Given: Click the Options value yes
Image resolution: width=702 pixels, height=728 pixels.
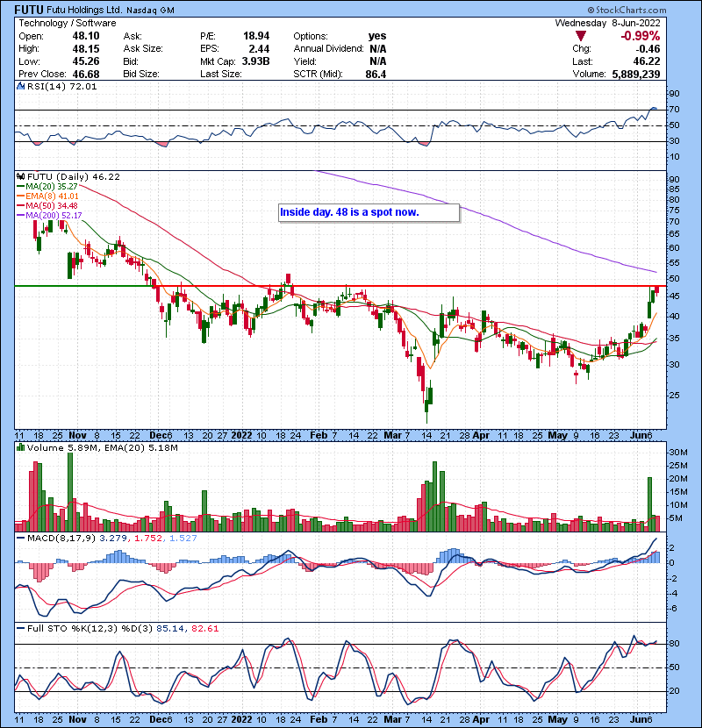Looking at the screenshot, I should pos(377,36).
